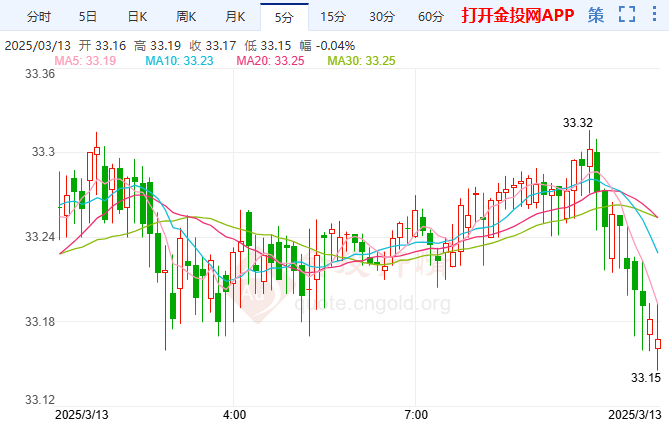Open the 打开金投网APP link
The image size is (669, 421).
(518, 15)
